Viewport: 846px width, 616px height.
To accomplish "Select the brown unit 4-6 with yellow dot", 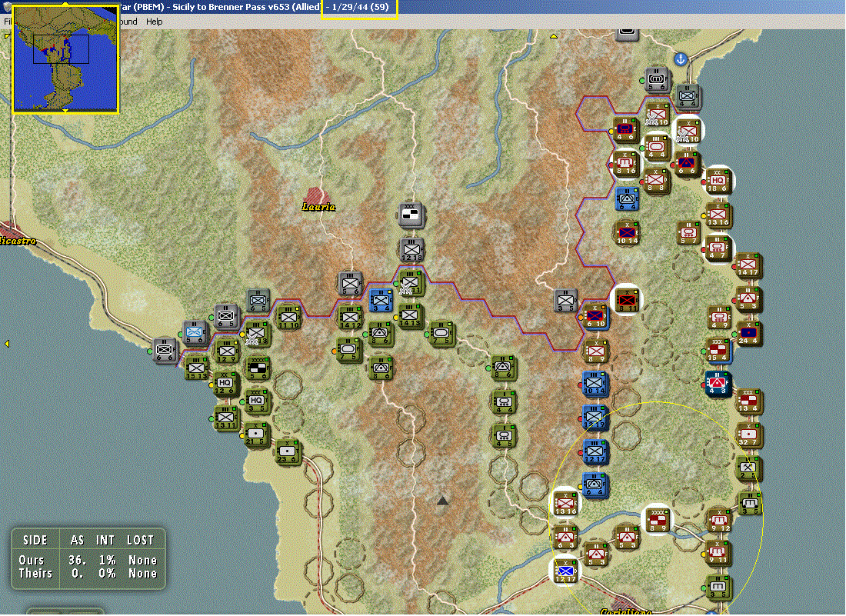I will [x=626, y=130].
